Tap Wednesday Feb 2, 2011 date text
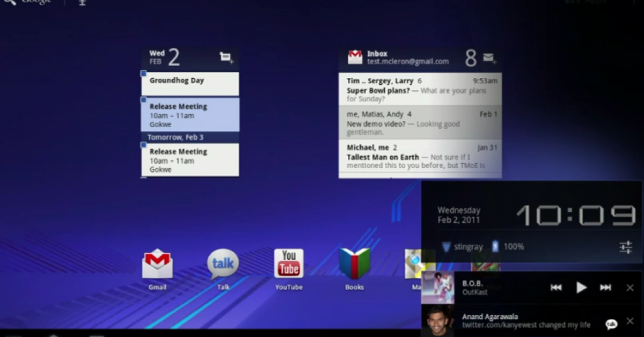The width and height of the screenshot is (644, 337). [x=459, y=215]
